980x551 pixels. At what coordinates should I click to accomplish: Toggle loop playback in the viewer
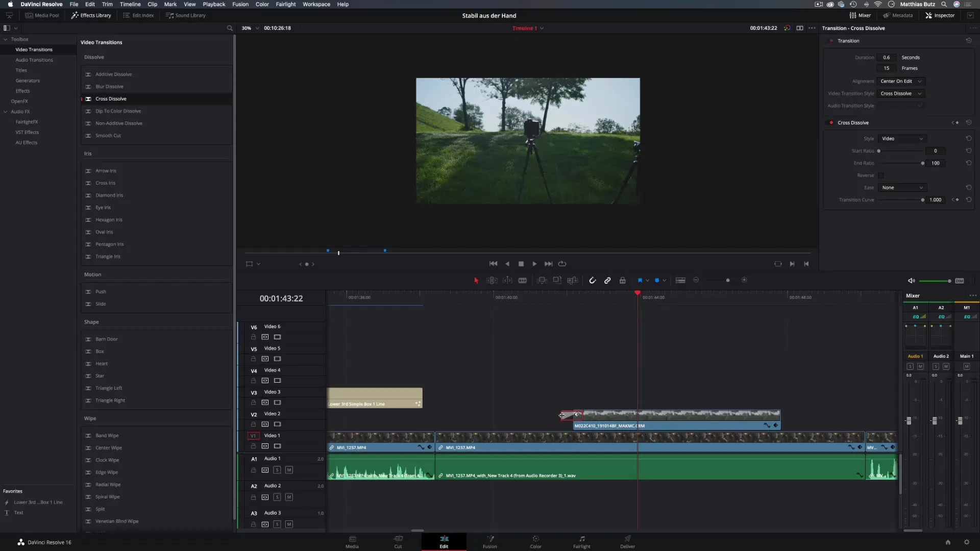[x=562, y=264]
